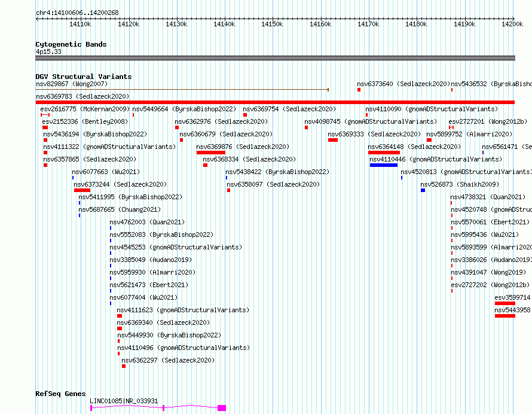
Task: Click the red bar under nsv6369333
Action: pos(333,140)
